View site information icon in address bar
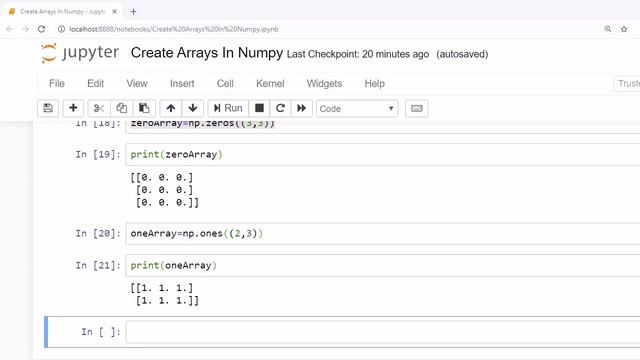Screen dimensions: 640x360 [61, 29]
